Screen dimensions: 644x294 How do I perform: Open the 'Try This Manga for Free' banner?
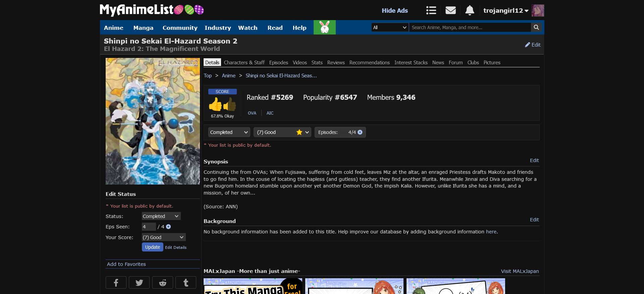[x=253, y=286]
